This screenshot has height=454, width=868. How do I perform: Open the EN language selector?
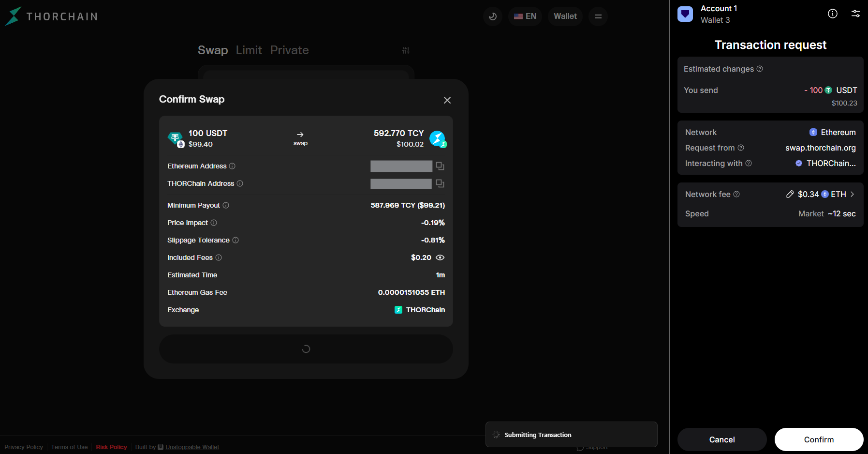tap(525, 16)
